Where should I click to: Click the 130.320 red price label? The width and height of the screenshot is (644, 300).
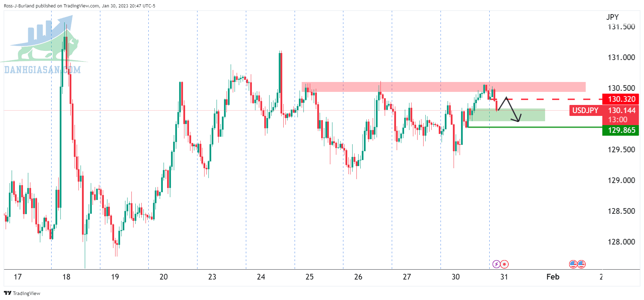[x=621, y=99]
